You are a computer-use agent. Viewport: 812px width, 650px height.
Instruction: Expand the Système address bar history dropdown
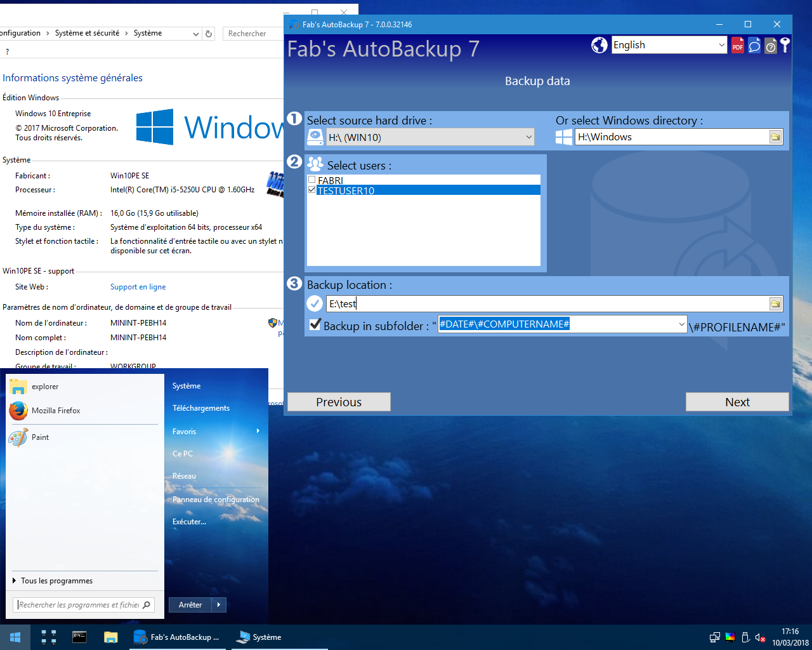(x=196, y=34)
